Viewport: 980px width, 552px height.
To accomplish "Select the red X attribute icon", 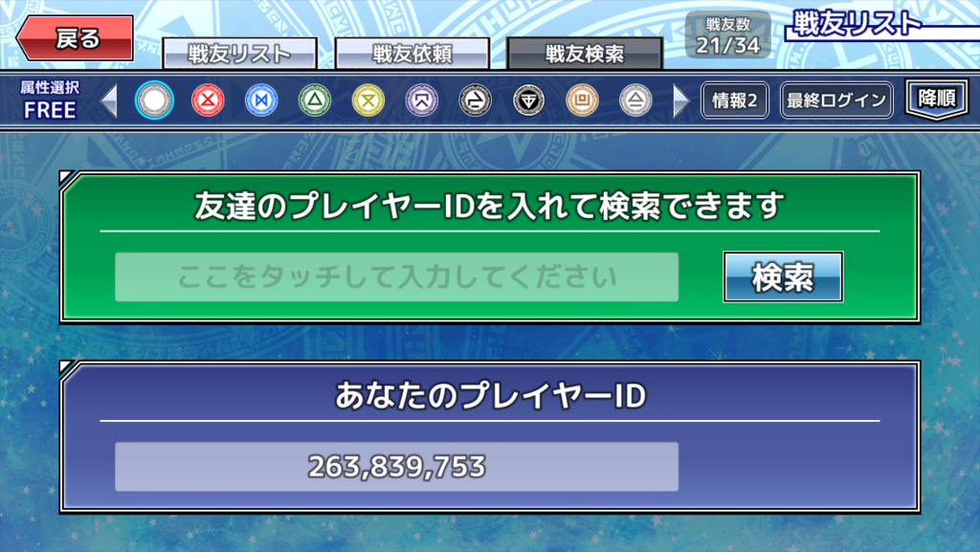I will [x=208, y=99].
